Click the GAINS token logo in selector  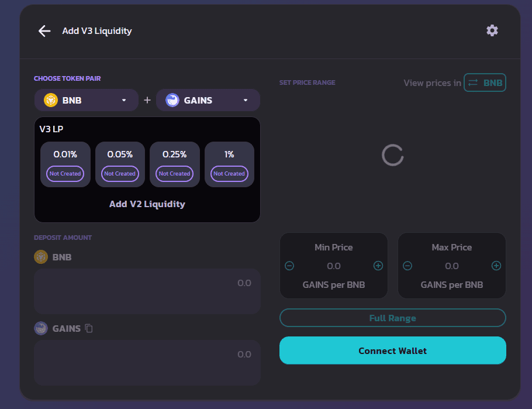point(172,100)
